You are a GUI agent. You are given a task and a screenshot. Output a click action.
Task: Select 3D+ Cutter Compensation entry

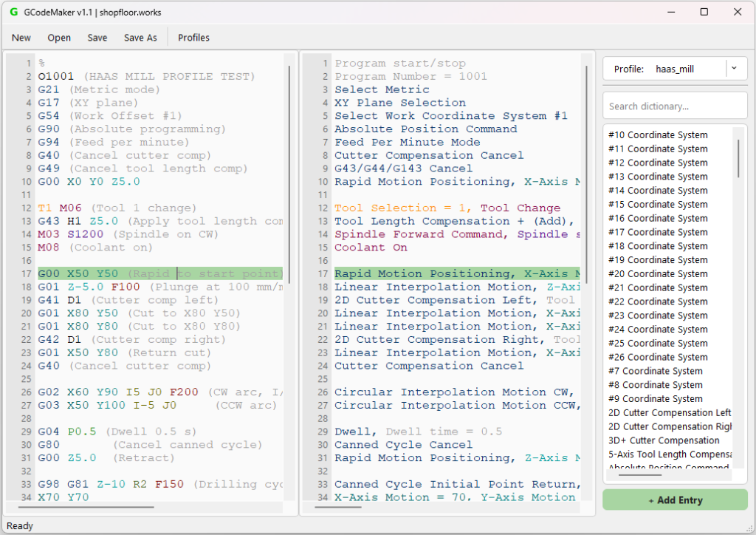click(x=664, y=441)
